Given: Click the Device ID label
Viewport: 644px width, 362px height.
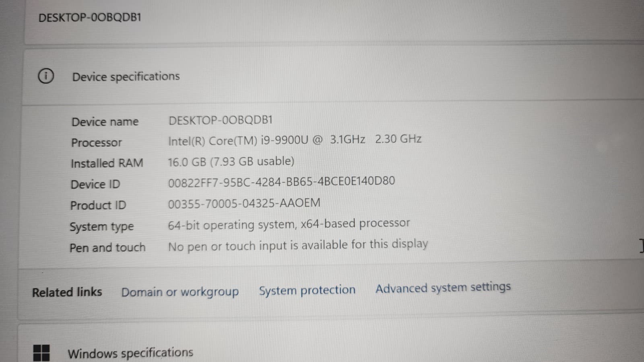Looking at the screenshot, I should [x=95, y=184].
